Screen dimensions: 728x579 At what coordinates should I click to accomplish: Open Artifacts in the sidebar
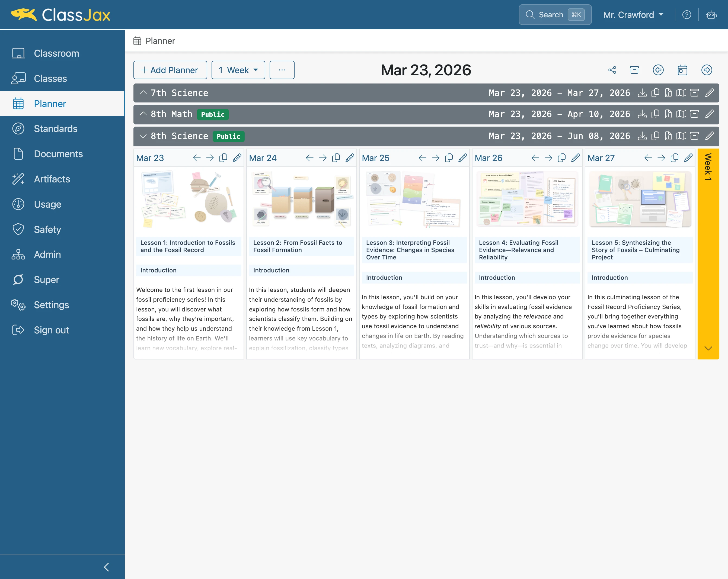(62, 179)
